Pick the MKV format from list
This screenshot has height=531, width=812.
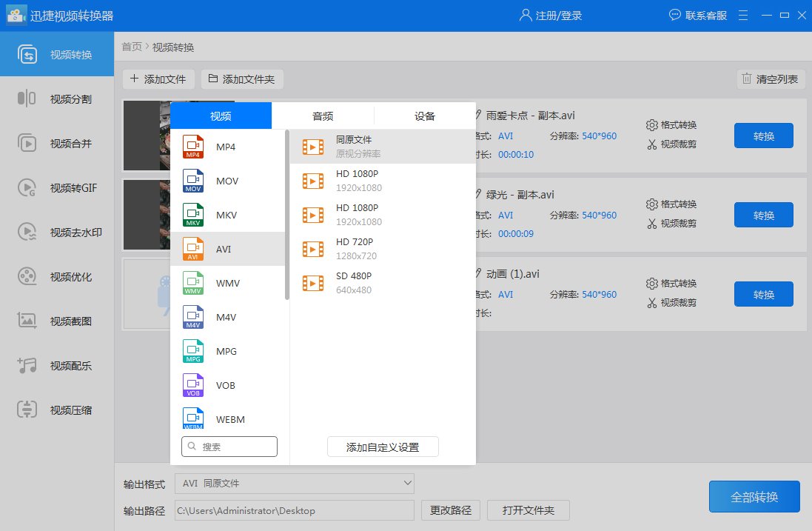pyautogui.click(x=227, y=215)
